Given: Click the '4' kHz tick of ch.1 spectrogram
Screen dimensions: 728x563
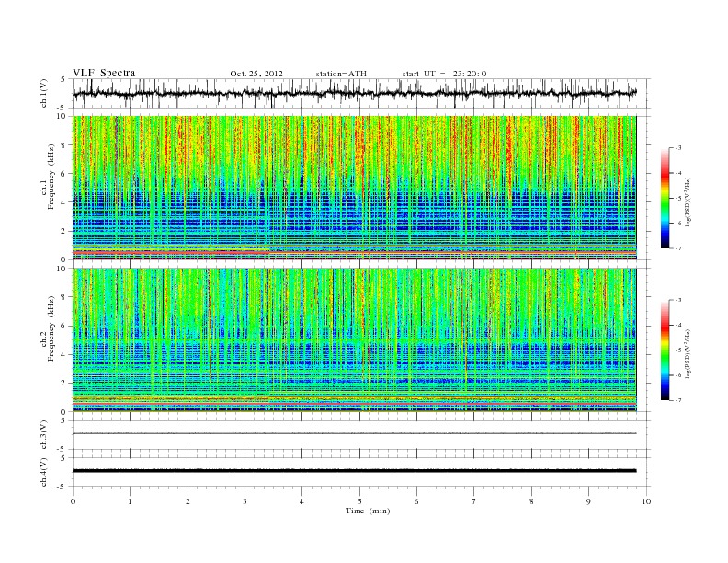Looking at the screenshot, I should (63, 202).
